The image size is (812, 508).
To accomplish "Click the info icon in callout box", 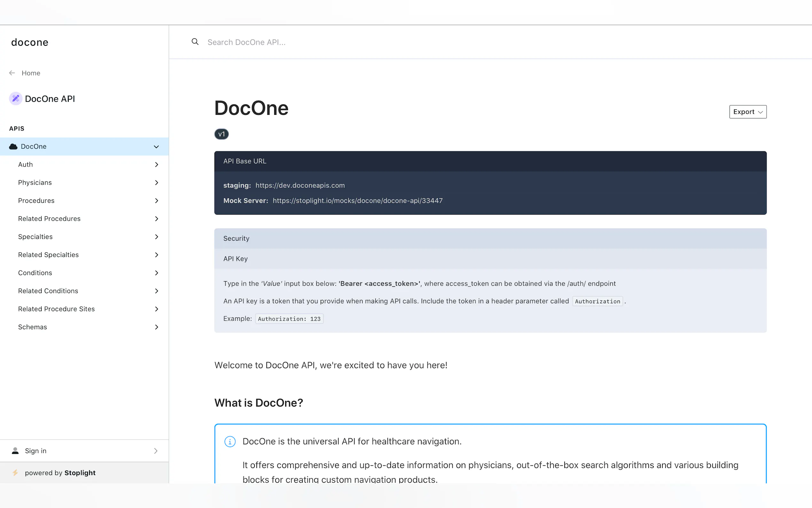I will pyautogui.click(x=230, y=441).
